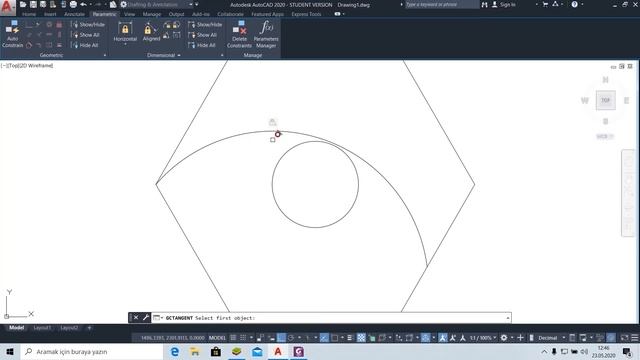Toggle snap mode in status bar
Viewport: 640px width, 360px height.
coord(243,338)
